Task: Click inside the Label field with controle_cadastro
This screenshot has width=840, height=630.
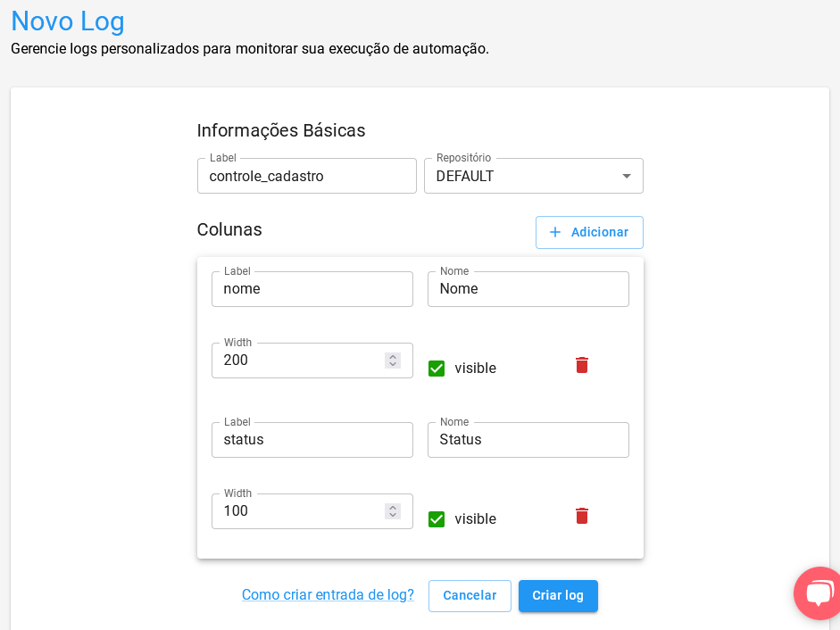Action: click(x=306, y=176)
